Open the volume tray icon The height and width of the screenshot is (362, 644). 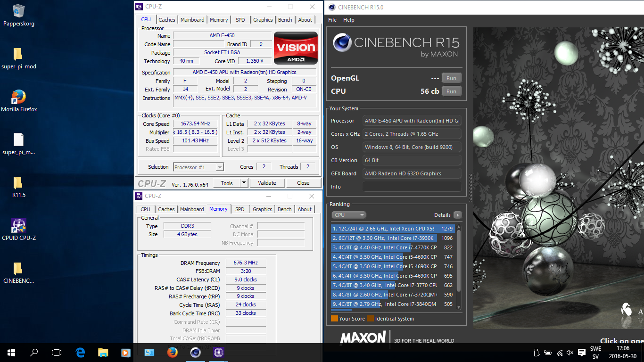(x=570, y=353)
